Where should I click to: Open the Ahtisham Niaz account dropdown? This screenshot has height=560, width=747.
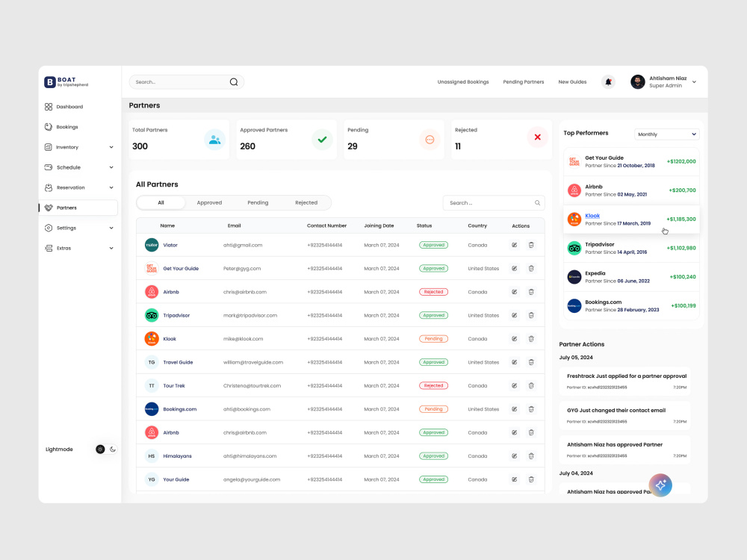coord(694,82)
